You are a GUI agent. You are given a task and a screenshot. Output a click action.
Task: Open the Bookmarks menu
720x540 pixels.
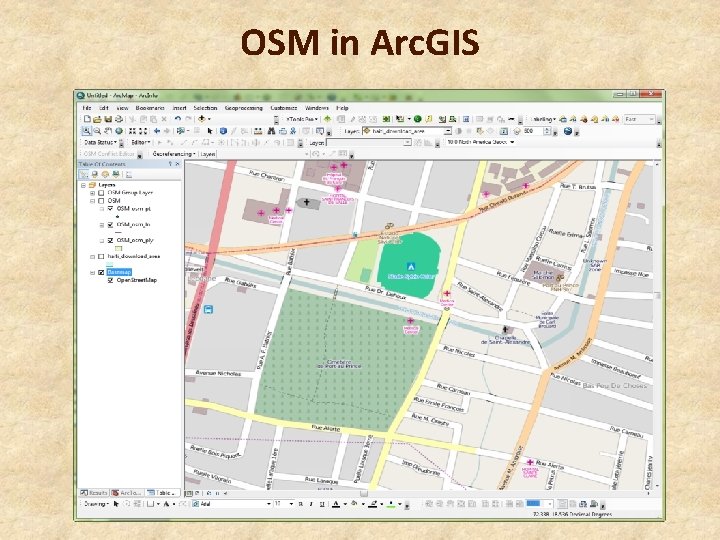(x=150, y=108)
